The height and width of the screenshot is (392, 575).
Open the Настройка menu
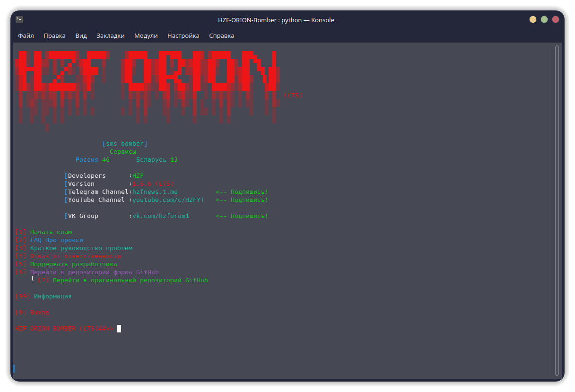click(x=183, y=35)
